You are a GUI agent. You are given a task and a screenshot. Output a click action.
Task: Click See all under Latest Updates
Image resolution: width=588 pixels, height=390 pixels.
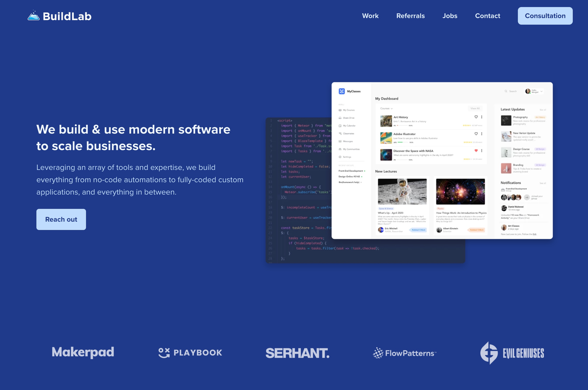point(543,110)
